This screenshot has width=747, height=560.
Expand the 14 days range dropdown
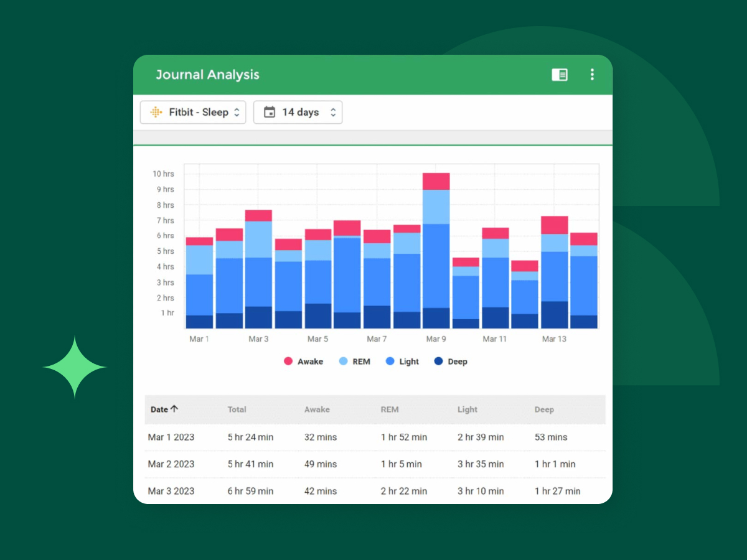tap(298, 112)
